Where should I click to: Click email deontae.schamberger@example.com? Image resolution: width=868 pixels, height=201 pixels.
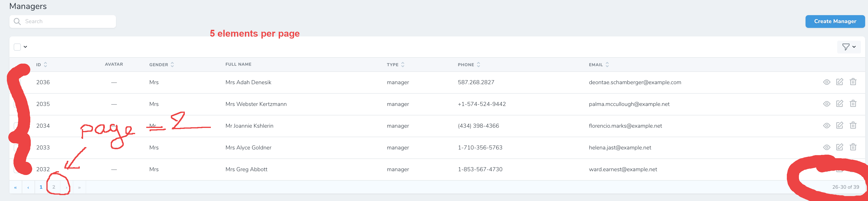point(635,82)
